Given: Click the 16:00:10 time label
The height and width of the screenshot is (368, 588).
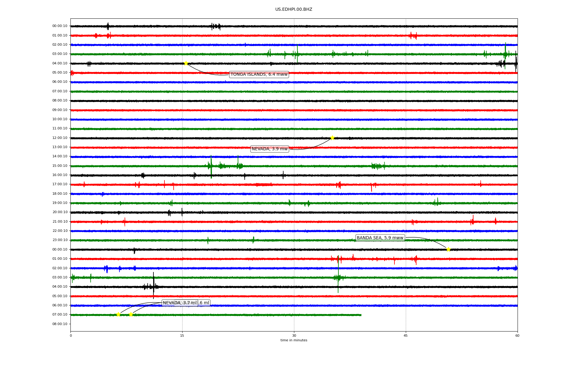Looking at the screenshot, I should coord(60,175).
